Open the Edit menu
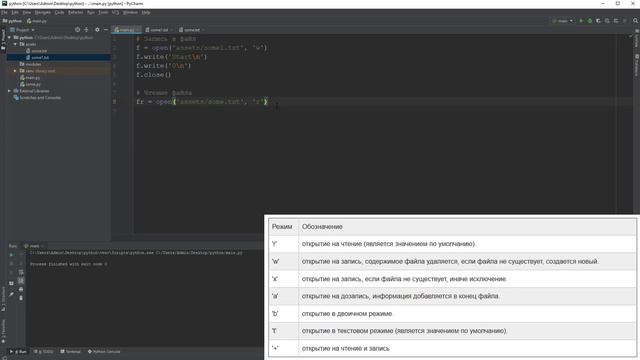This screenshot has width=640, height=360. (15, 13)
